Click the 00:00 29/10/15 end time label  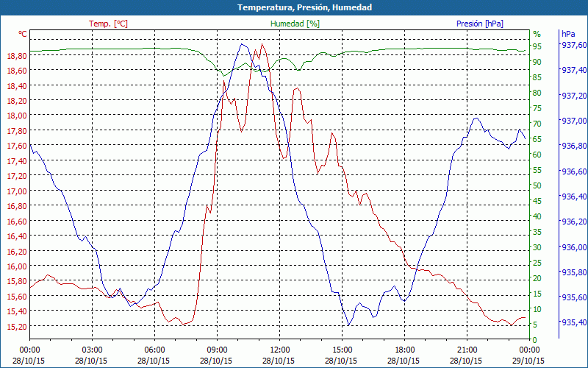tap(529, 355)
